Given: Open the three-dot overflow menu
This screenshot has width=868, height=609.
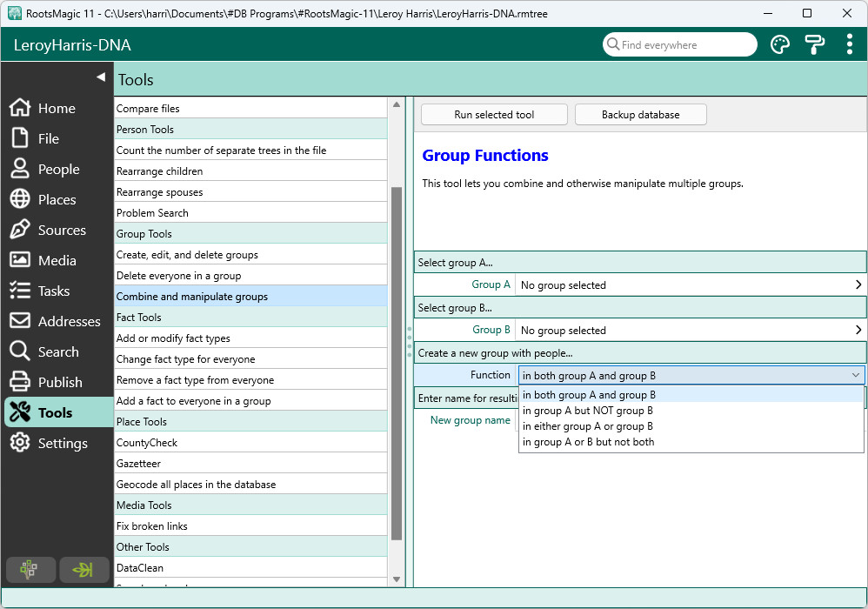Looking at the screenshot, I should pyautogui.click(x=849, y=45).
